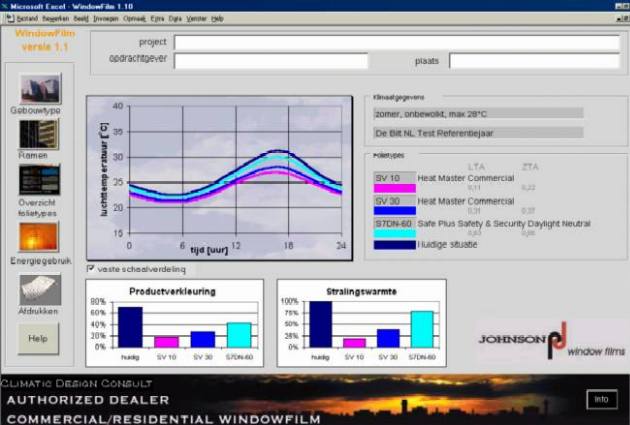Open the Invoegen menu
Viewport: 630px width, 425px height.
(x=106, y=18)
